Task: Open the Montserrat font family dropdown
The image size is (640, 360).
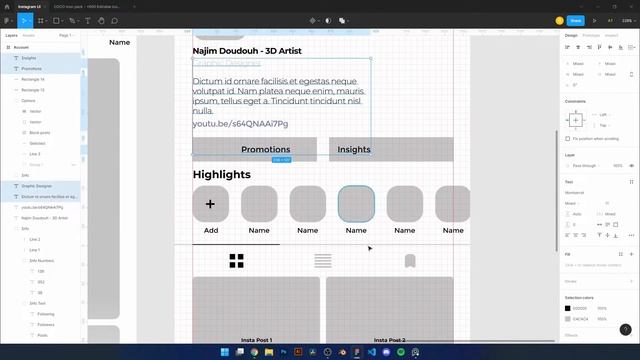Action: 574,193
